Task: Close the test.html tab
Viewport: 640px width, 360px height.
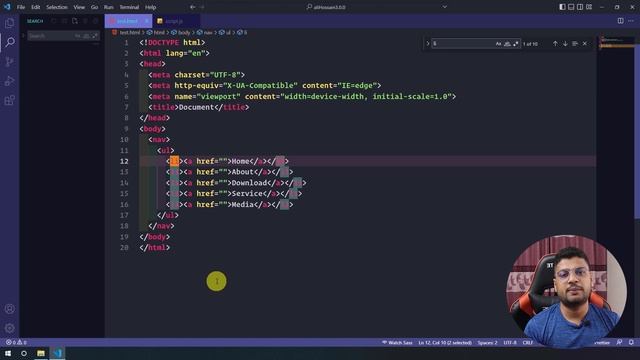Action: tap(147, 21)
